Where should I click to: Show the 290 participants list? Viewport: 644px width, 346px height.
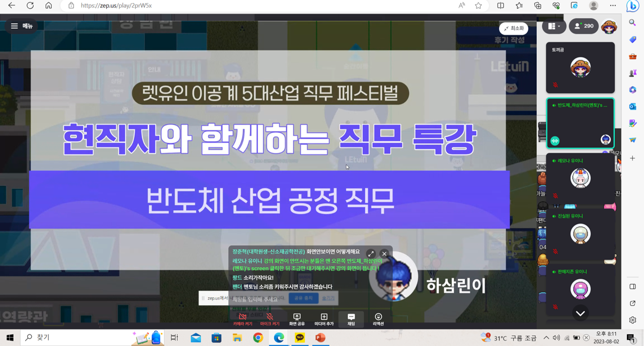click(584, 26)
